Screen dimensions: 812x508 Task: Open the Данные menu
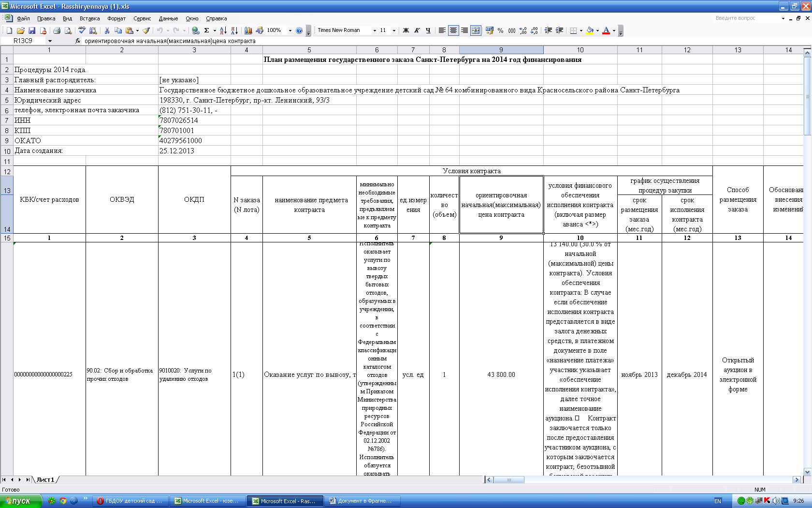click(x=168, y=18)
